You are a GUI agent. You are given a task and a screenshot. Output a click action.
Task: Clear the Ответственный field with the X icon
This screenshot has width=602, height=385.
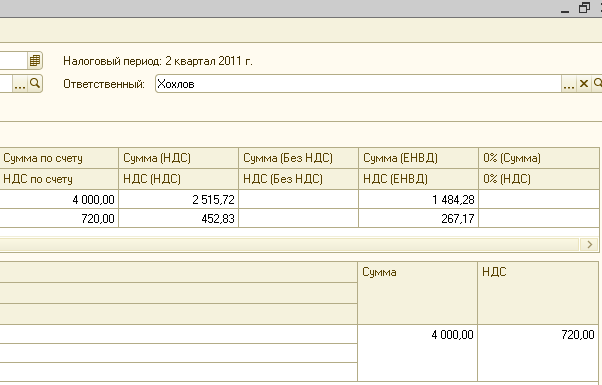584,84
